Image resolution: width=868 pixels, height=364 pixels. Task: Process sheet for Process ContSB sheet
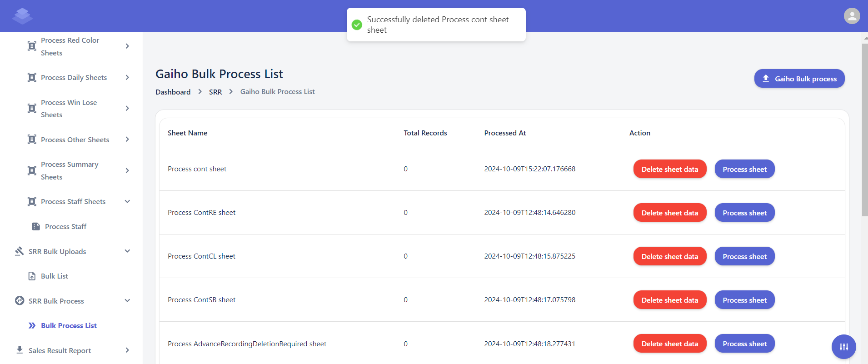click(744, 300)
